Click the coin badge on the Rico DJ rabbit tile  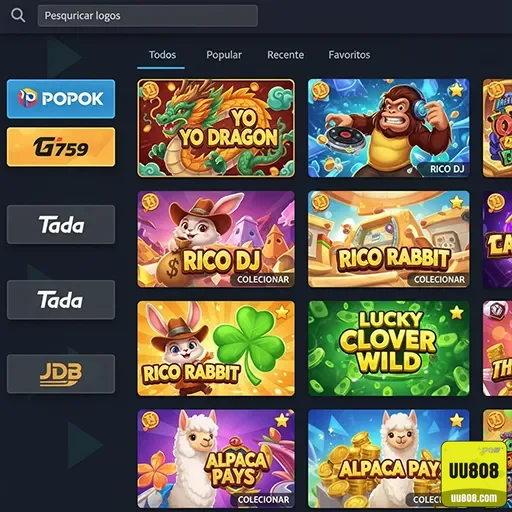tap(150, 202)
